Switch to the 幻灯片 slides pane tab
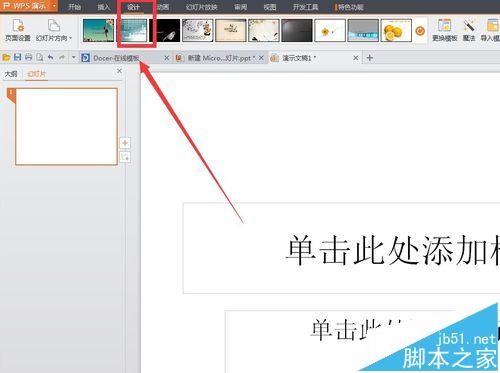The width and height of the screenshot is (500, 373). click(37, 74)
